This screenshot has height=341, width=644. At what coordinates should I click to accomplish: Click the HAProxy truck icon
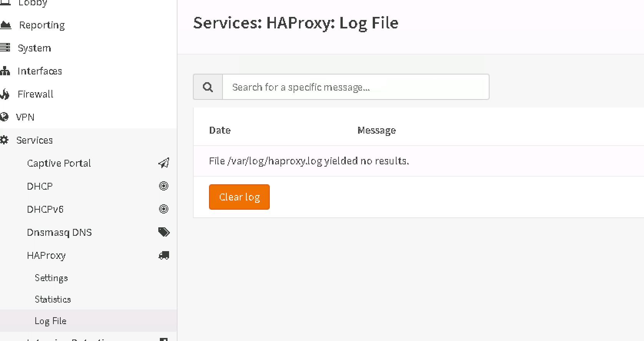pyautogui.click(x=164, y=255)
